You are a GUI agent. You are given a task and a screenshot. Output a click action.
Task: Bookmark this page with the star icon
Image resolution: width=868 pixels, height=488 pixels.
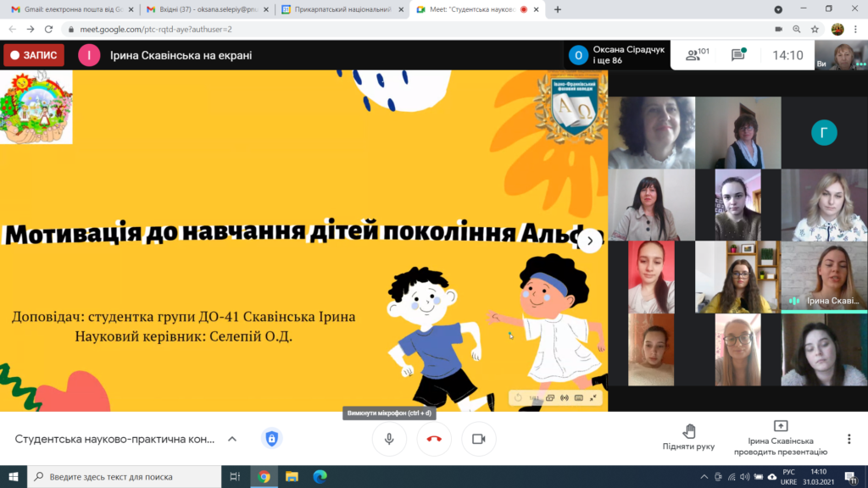815,29
